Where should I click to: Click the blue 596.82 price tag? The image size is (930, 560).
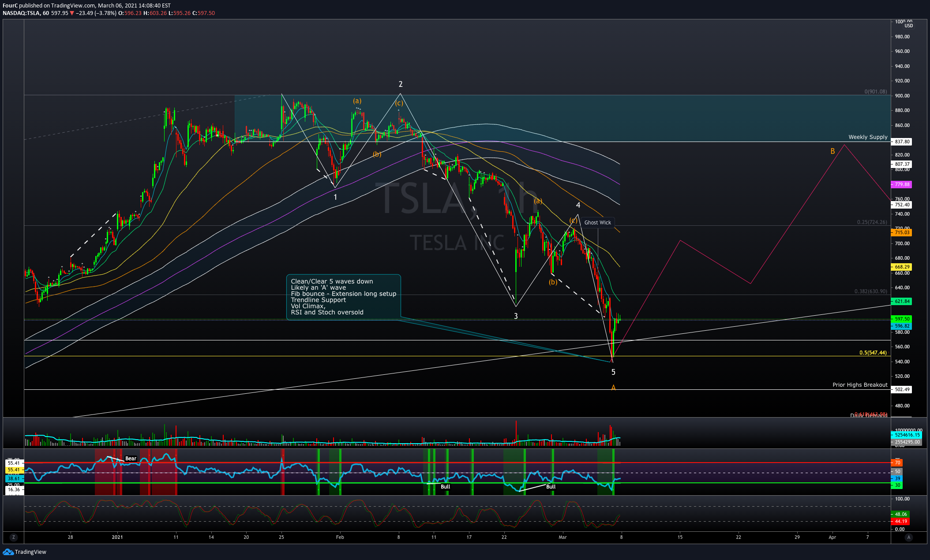(902, 326)
